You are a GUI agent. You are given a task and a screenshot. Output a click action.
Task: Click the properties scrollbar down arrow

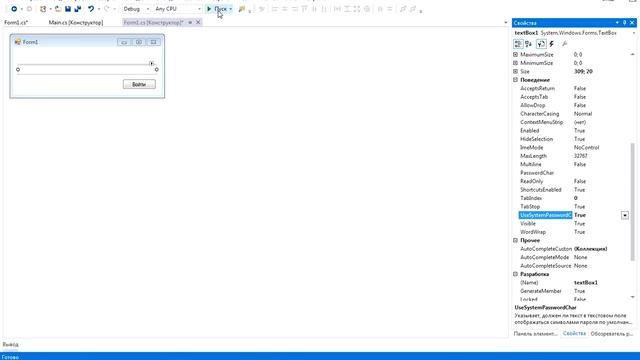click(x=633, y=297)
